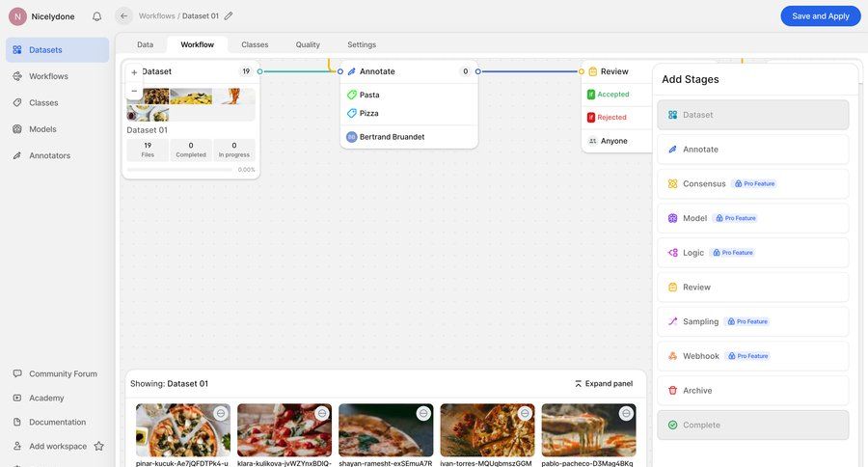Click the dataset completion progress bar

(180, 170)
